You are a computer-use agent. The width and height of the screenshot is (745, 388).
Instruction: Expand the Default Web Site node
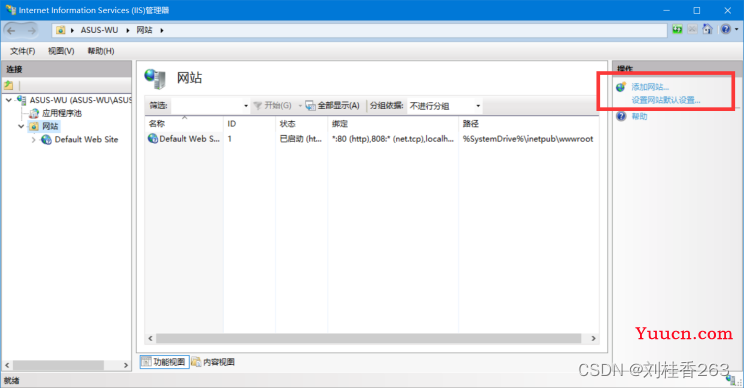pyautogui.click(x=33, y=140)
